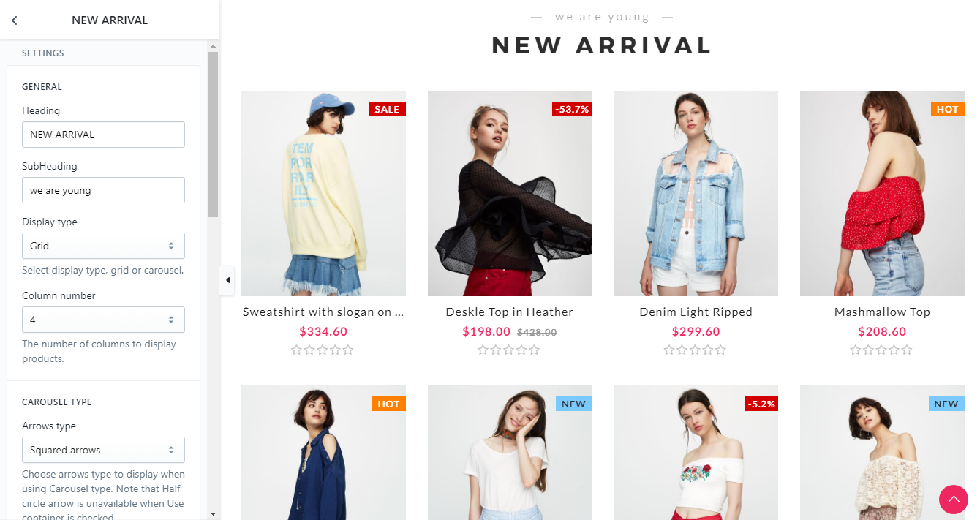Open the Arrows type dropdown
The height and width of the screenshot is (520, 980).
coord(103,450)
